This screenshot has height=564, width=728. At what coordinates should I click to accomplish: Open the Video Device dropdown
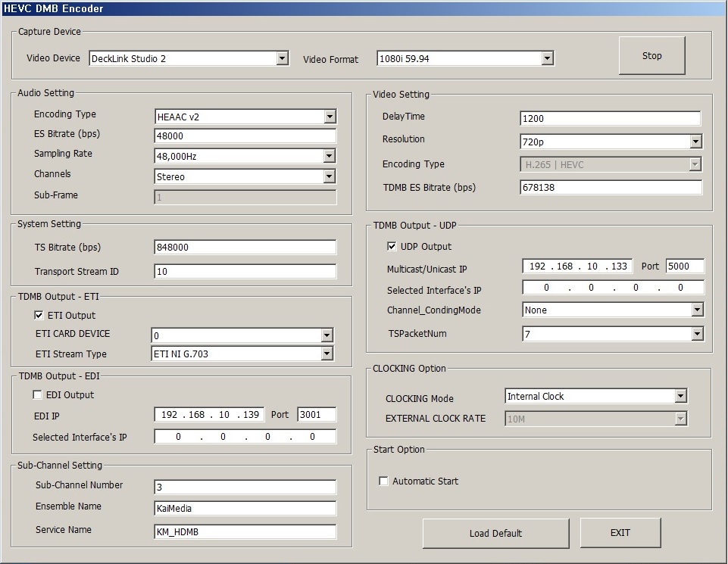(x=282, y=58)
